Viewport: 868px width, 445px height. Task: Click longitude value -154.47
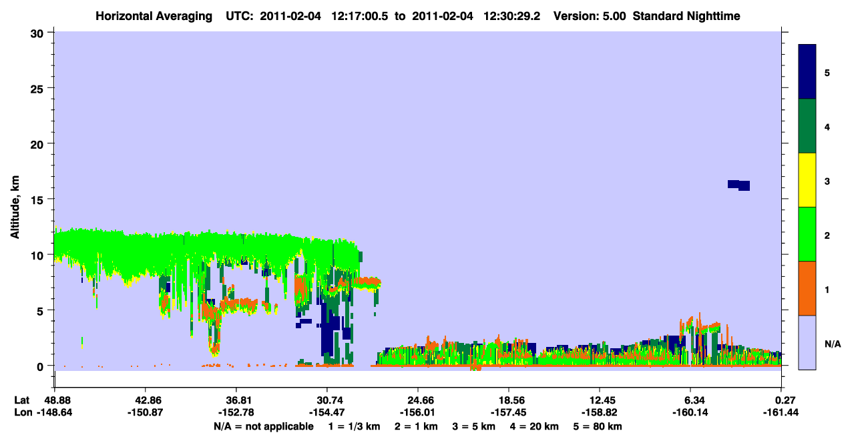[x=327, y=412]
